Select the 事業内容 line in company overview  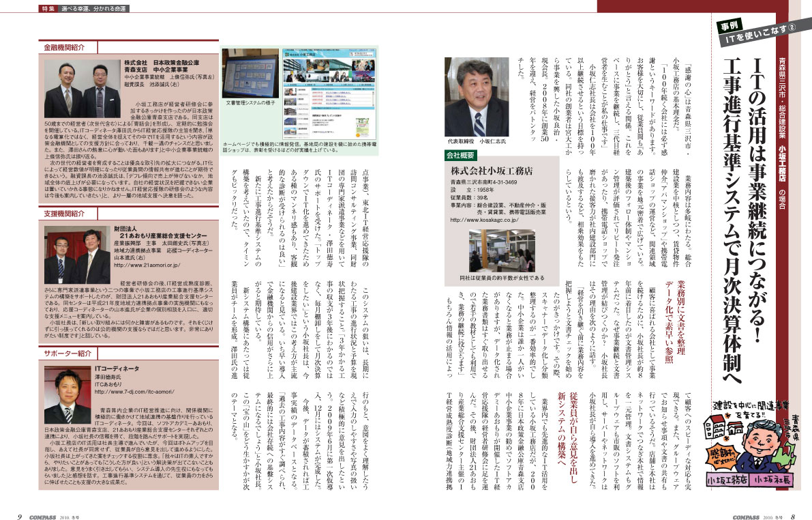(498, 209)
